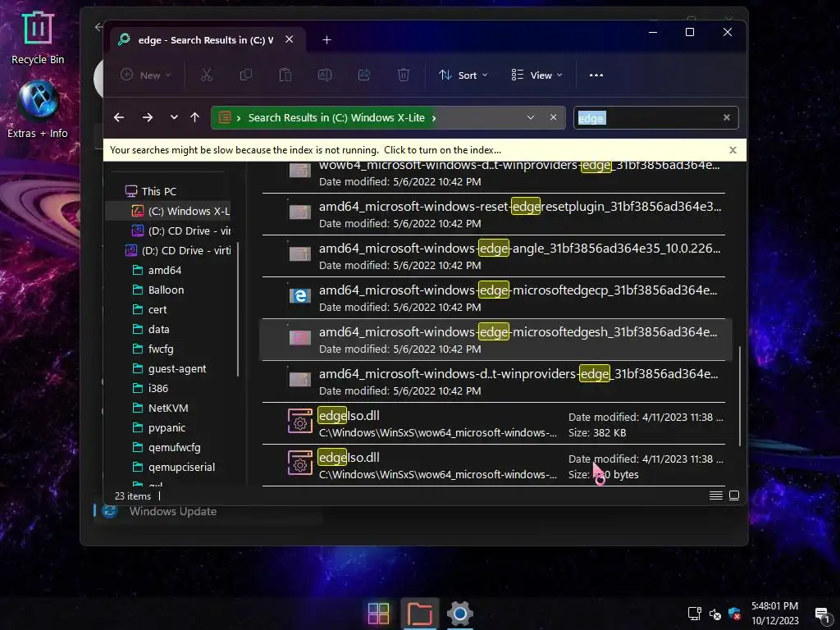Viewport: 840px width, 630px height.
Task: Switch to large icons view in status bar
Action: [734, 495]
